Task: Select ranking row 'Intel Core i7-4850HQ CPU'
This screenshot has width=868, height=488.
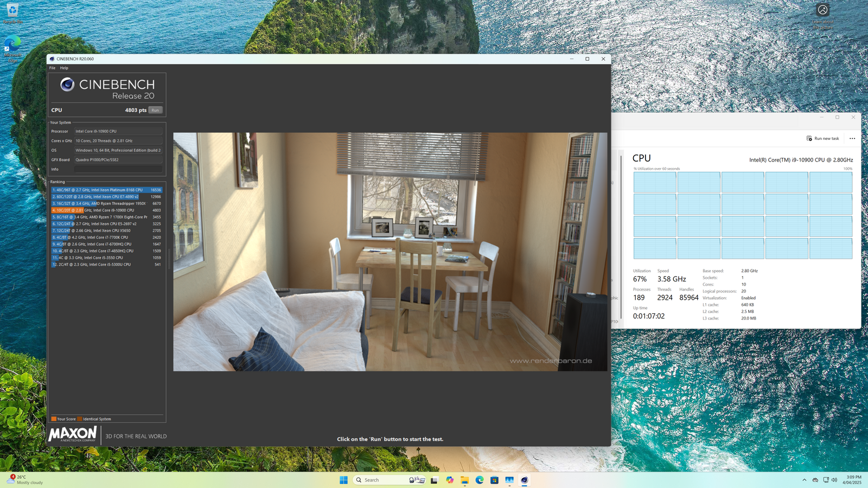Action: pyautogui.click(x=107, y=251)
